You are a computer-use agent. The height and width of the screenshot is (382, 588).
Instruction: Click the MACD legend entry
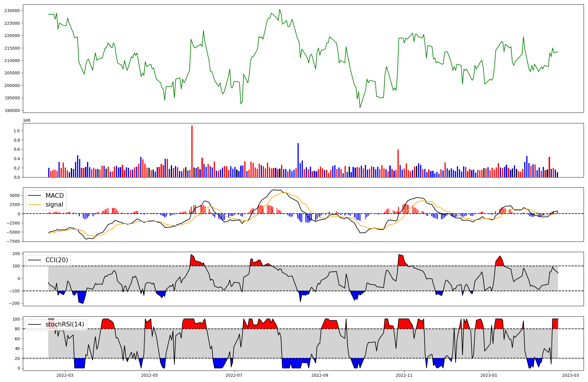(x=54, y=196)
